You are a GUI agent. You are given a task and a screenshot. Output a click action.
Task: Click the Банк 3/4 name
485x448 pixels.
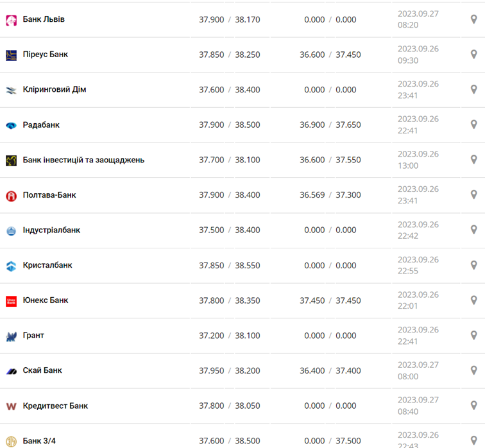point(39,441)
